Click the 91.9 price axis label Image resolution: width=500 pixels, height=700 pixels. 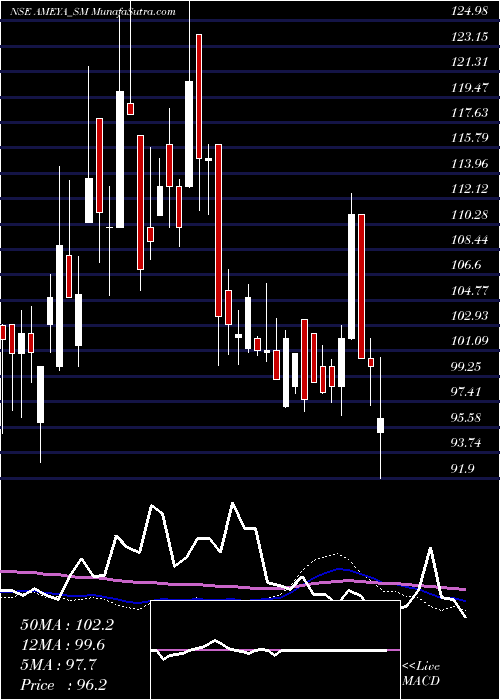click(x=464, y=468)
